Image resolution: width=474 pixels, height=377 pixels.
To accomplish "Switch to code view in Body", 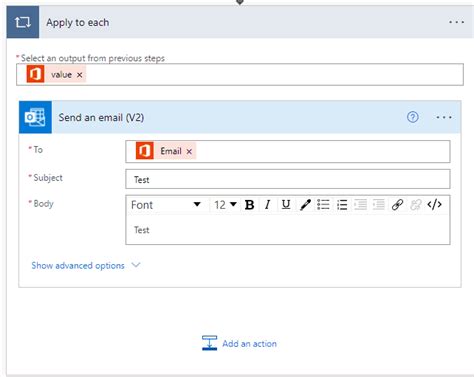I will pyautogui.click(x=435, y=204).
